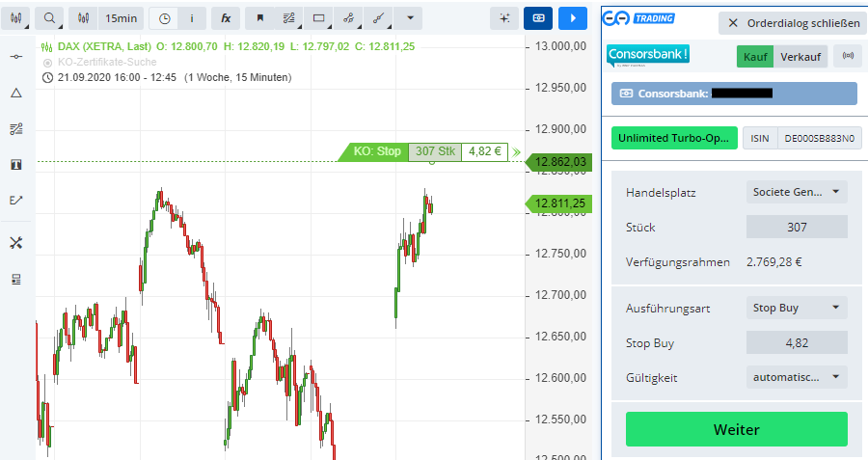The image size is (868, 460).
Task: Click the Consorsbank account bar
Action: [734, 94]
